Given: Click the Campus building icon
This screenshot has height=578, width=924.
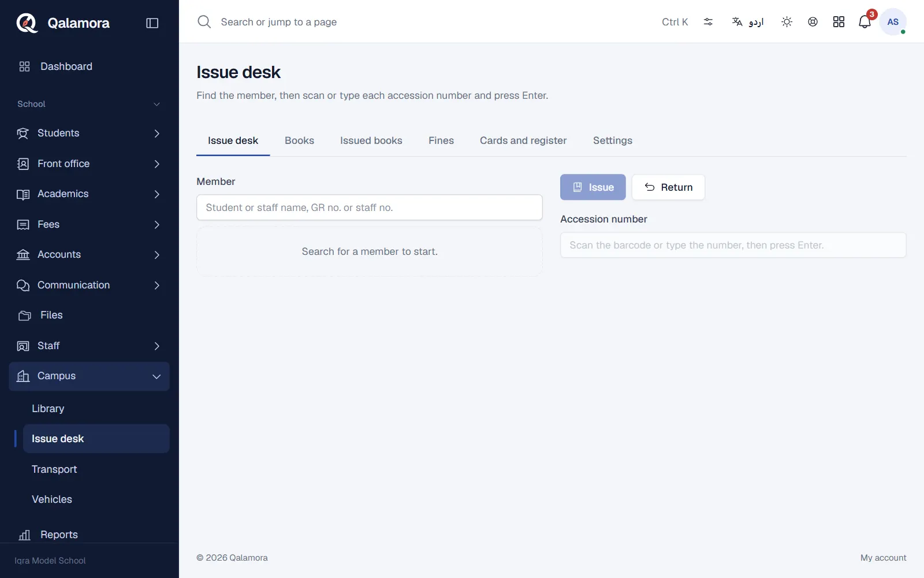Looking at the screenshot, I should [x=23, y=376].
